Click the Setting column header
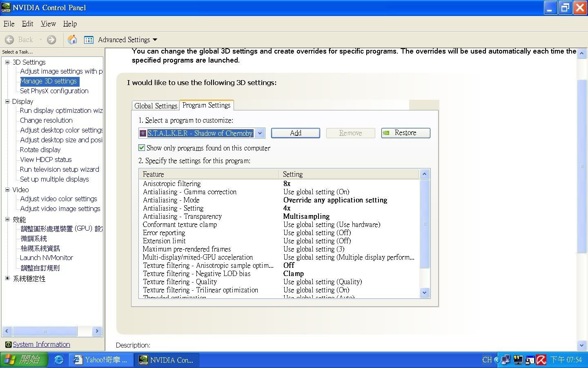 tap(349, 174)
